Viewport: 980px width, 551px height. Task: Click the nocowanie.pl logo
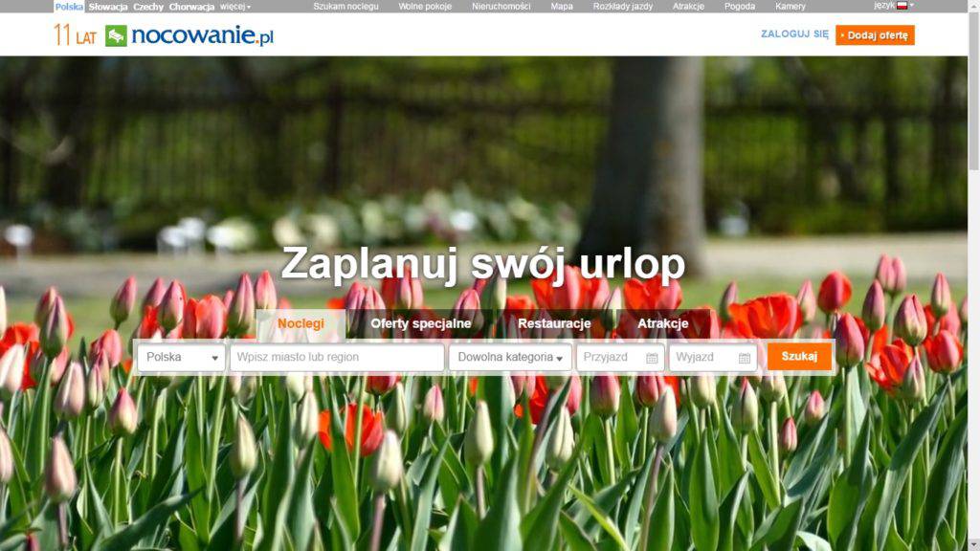click(189, 35)
